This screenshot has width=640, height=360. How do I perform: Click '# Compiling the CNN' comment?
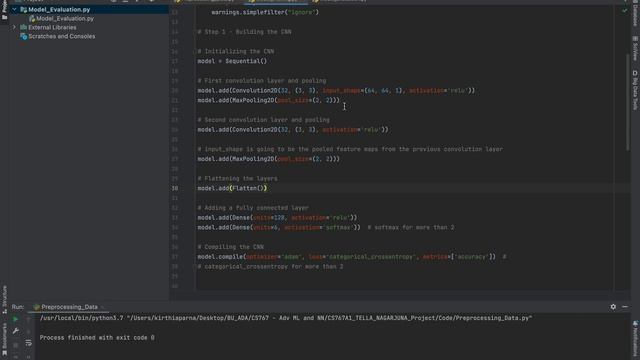click(x=231, y=247)
